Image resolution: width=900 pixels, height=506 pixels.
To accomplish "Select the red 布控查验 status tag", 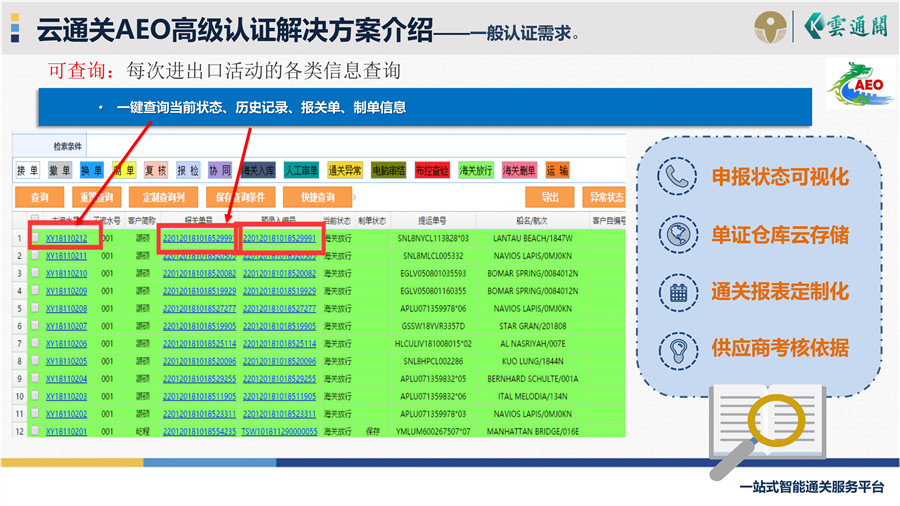I will (432, 170).
